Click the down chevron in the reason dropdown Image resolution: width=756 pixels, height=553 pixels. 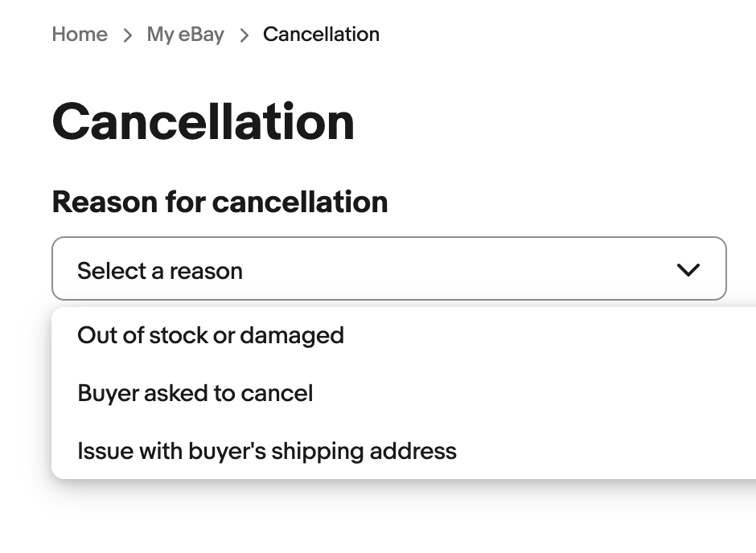(688, 270)
